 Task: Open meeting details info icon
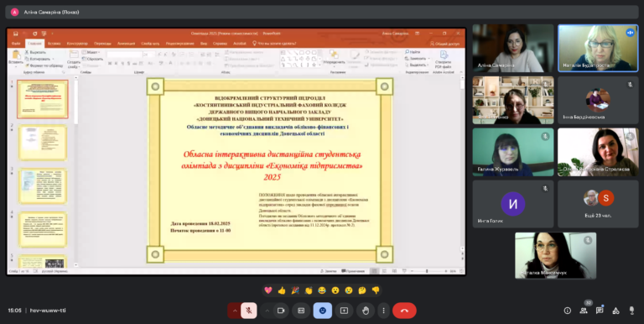567,311
